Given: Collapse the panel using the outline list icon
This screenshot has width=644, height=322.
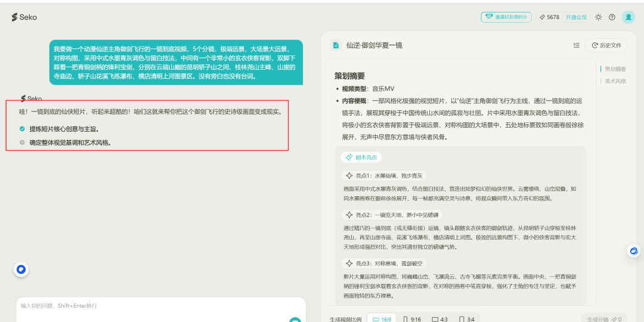Looking at the screenshot, I should [576, 45].
